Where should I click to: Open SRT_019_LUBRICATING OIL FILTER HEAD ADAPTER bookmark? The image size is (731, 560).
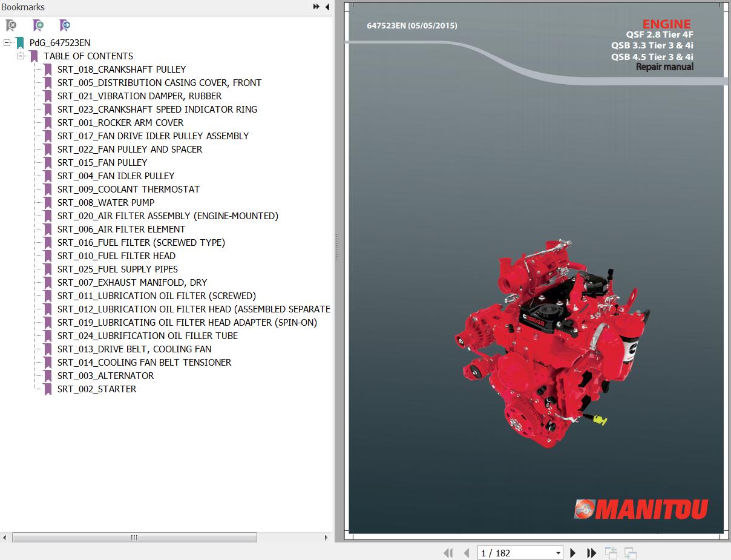[187, 323]
